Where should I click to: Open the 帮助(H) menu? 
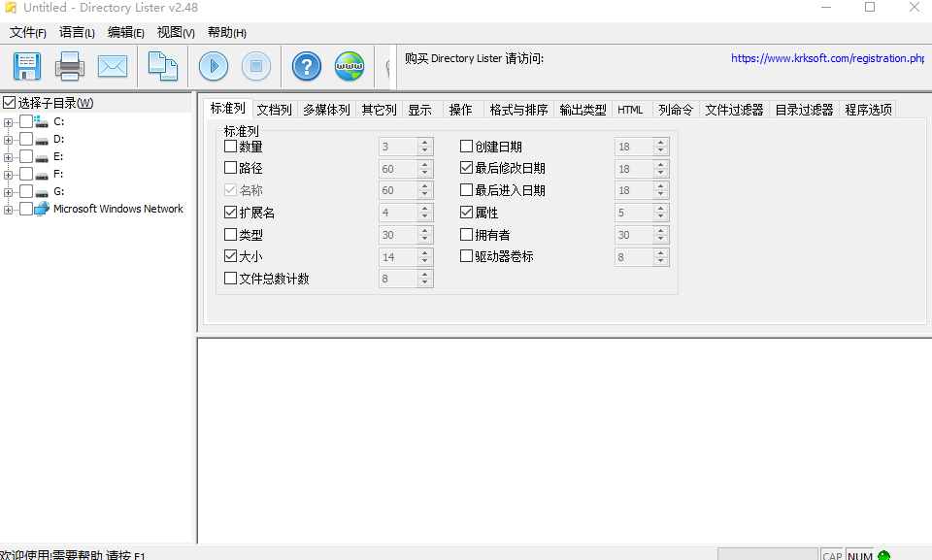click(227, 33)
